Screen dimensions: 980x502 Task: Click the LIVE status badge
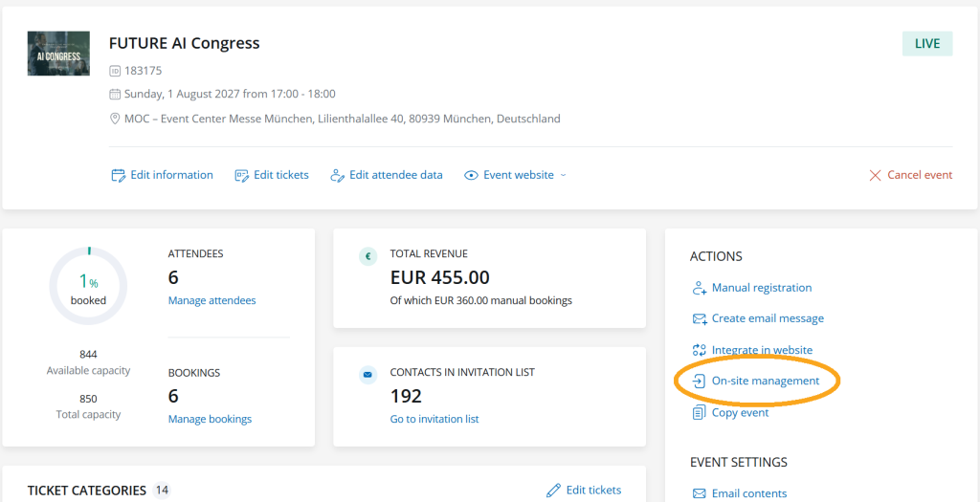tap(926, 44)
